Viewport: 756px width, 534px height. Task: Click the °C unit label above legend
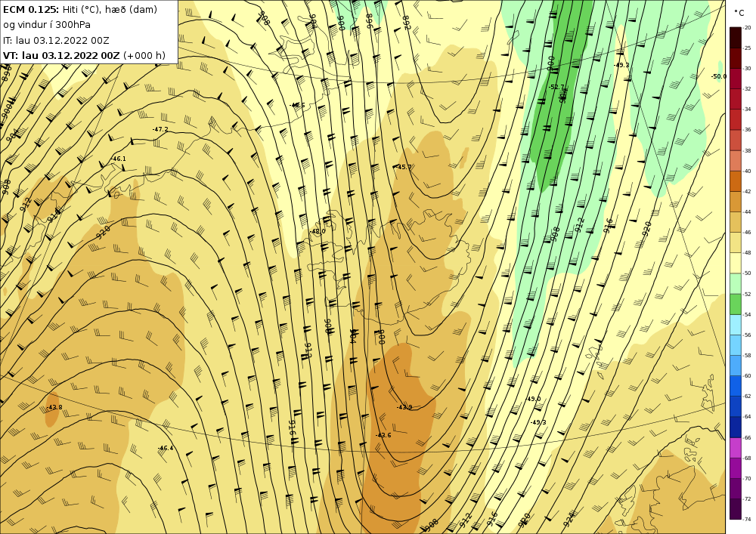click(x=739, y=13)
